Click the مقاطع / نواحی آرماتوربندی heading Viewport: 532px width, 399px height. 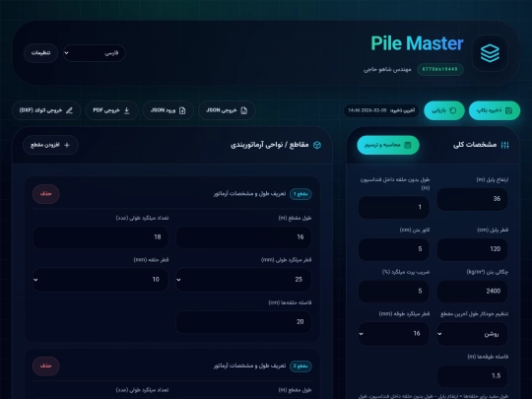point(270,145)
